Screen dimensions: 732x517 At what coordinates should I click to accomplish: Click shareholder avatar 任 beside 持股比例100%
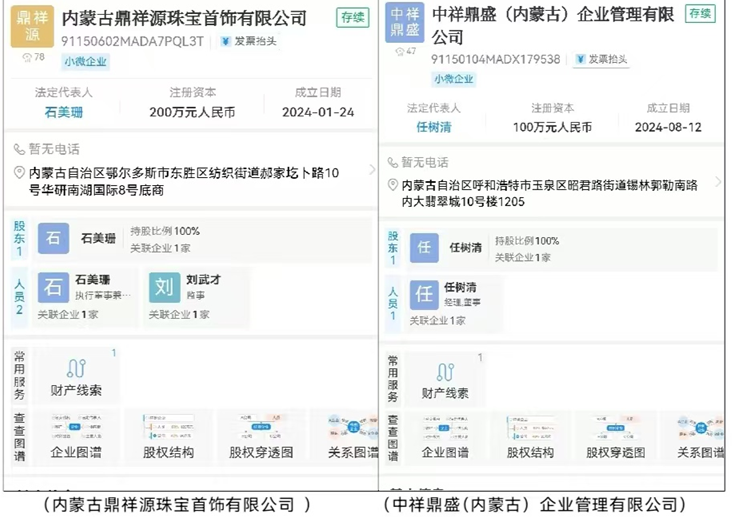[x=424, y=247]
